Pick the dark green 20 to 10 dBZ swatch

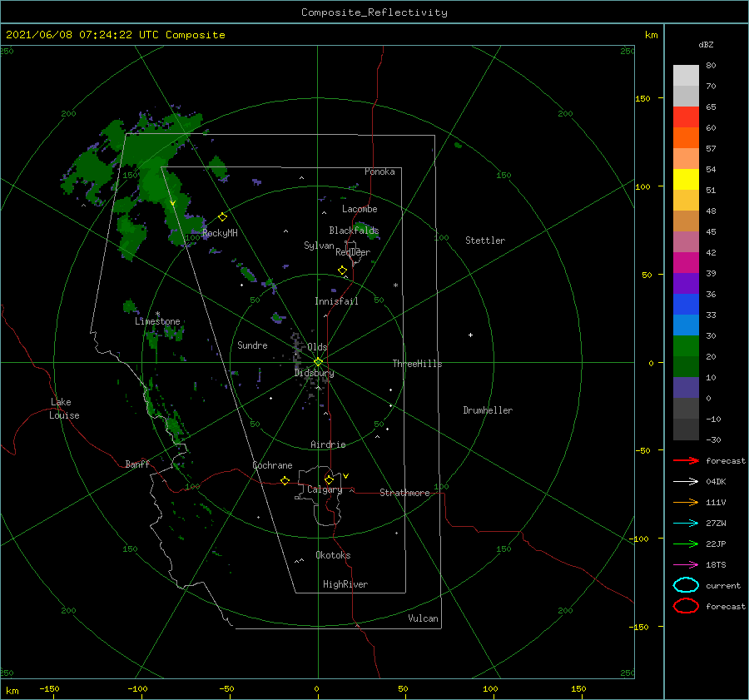(686, 367)
